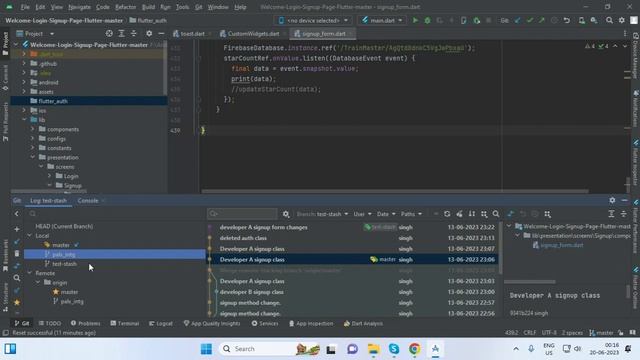Click the Windows Start button

(x=207, y=349)
